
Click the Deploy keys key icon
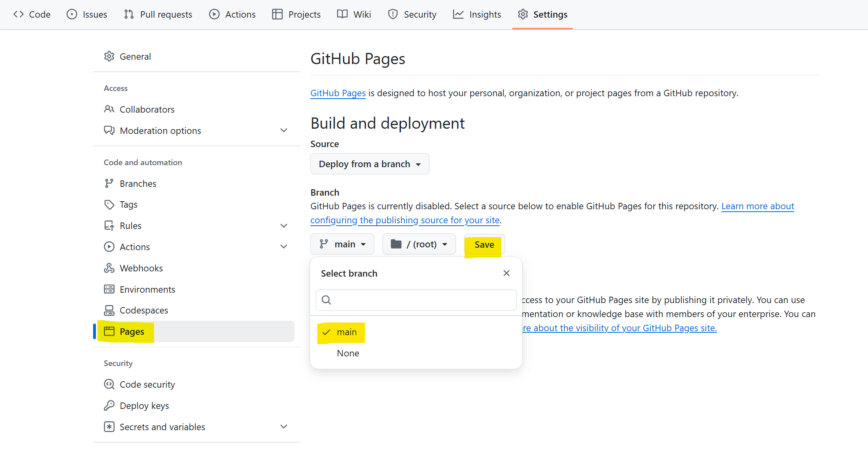109,406
